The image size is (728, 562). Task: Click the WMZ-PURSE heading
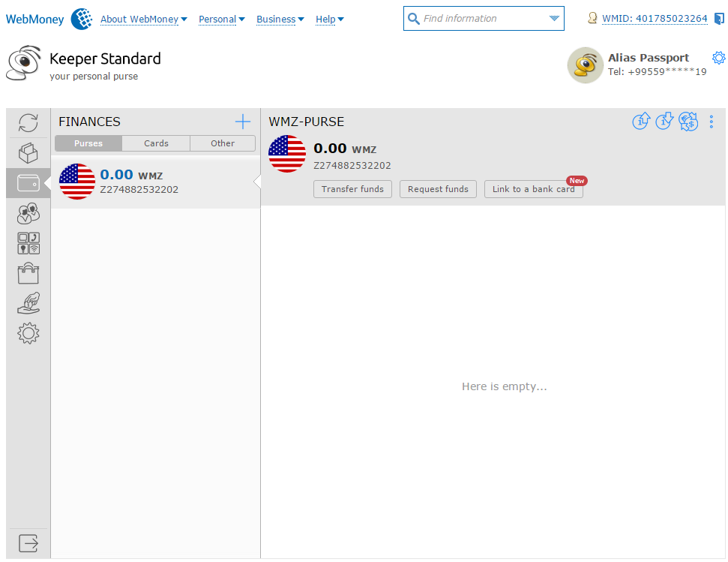pos(307,122)
